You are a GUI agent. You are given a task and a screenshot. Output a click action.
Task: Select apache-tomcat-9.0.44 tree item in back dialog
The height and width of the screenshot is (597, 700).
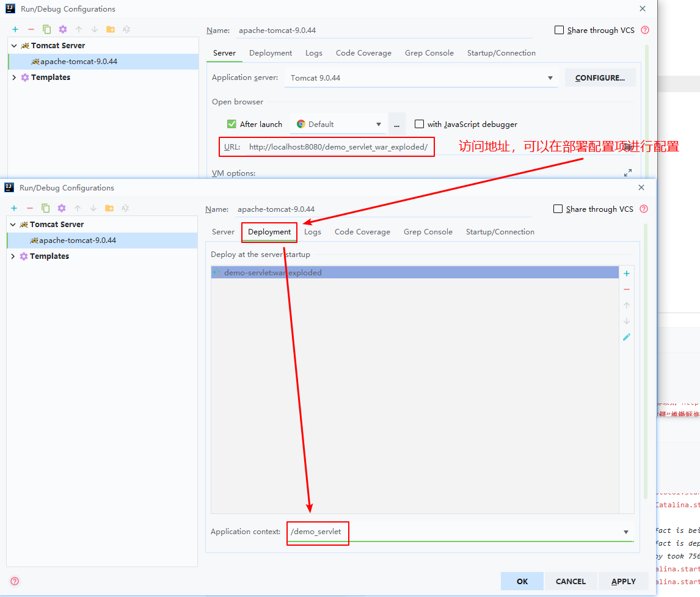point(103,62)
